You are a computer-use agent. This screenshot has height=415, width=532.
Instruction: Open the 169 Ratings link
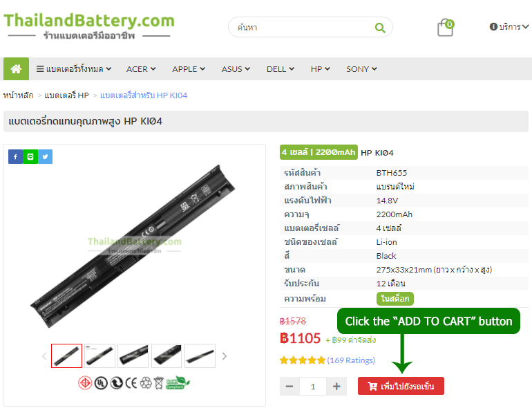[x=351, y=360]
